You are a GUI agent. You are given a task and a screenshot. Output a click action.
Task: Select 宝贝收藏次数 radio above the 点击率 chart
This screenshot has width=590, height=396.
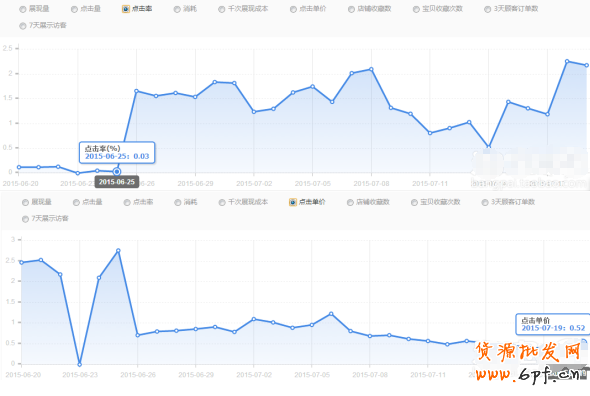(x=416, y=9)
